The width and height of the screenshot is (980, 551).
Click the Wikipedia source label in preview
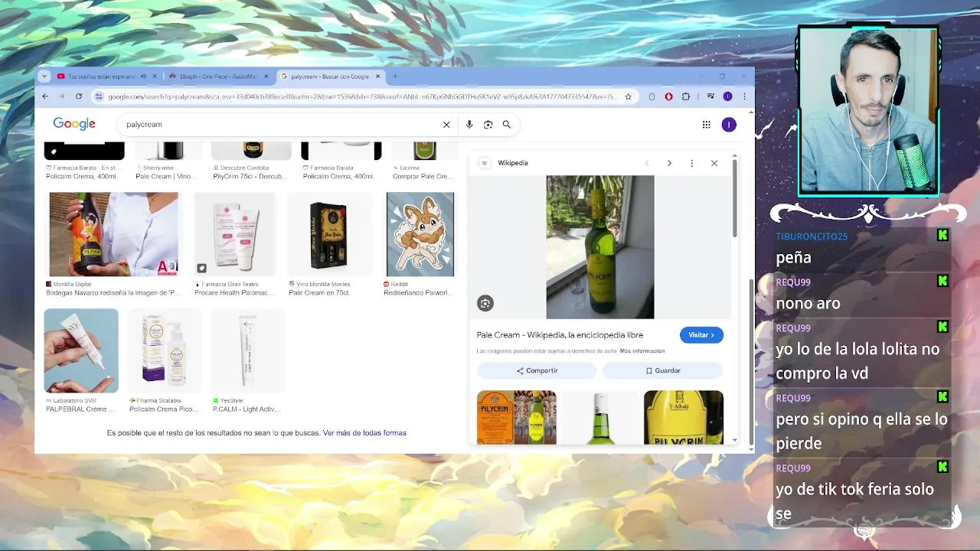tap(513, 163)
